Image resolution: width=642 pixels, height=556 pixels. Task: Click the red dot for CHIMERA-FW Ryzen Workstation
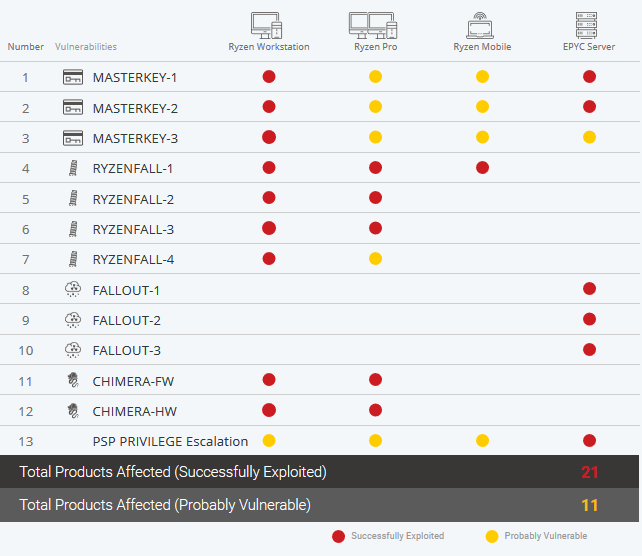(x=269, y=380)
